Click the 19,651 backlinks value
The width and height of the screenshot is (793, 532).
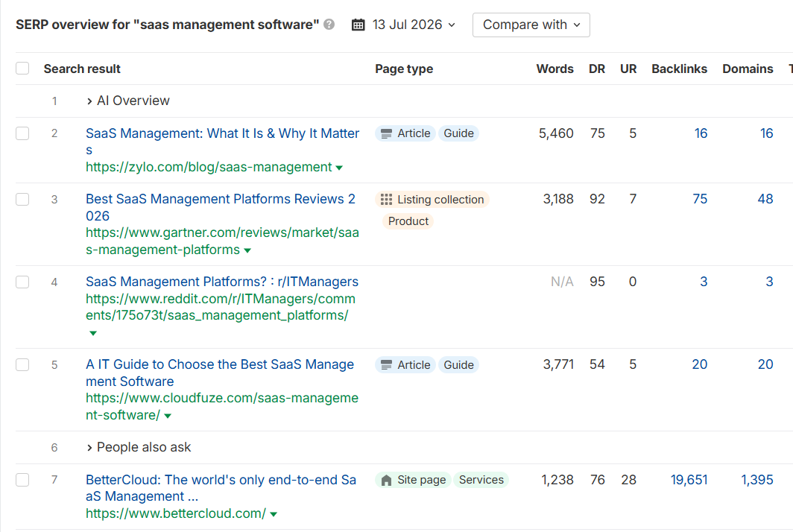[x=689, y=480]
